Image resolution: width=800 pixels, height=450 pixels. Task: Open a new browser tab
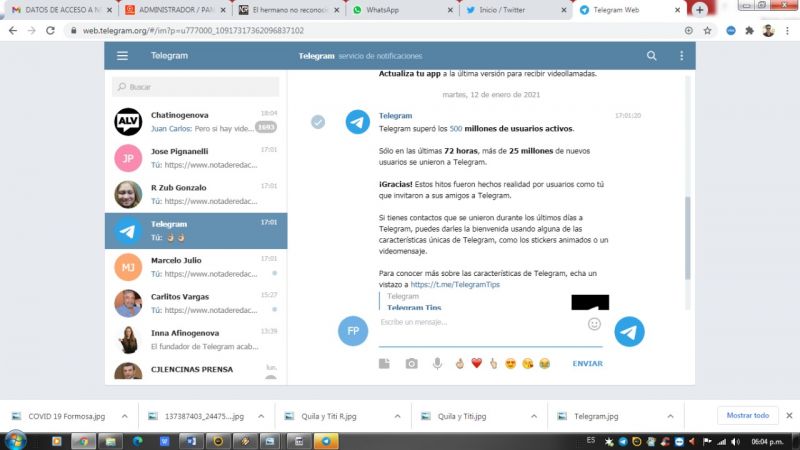coord(699,10)
